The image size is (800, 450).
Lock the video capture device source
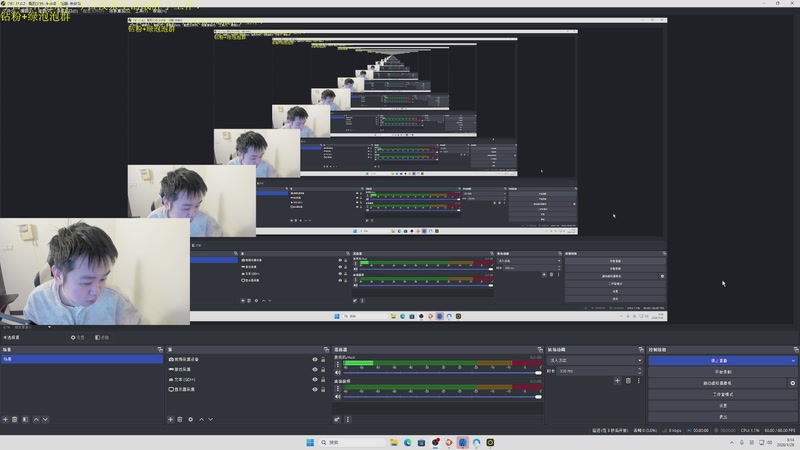[323, 359]
